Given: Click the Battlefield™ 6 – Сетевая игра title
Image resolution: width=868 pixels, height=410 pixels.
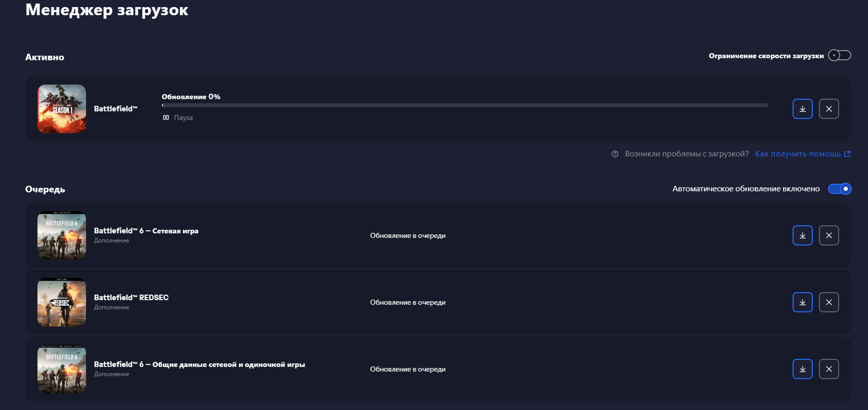Looking at the screenshot, I should [146, 231].
